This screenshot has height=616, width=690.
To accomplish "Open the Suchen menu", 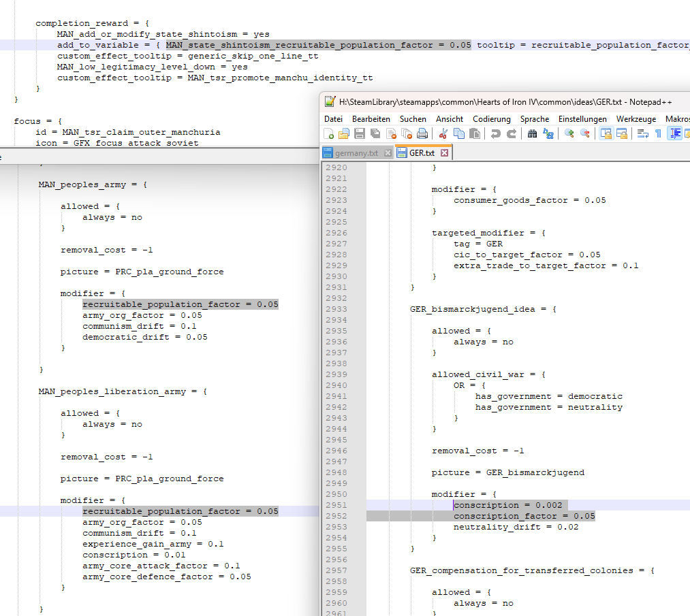I will click(x=413, y=118).
